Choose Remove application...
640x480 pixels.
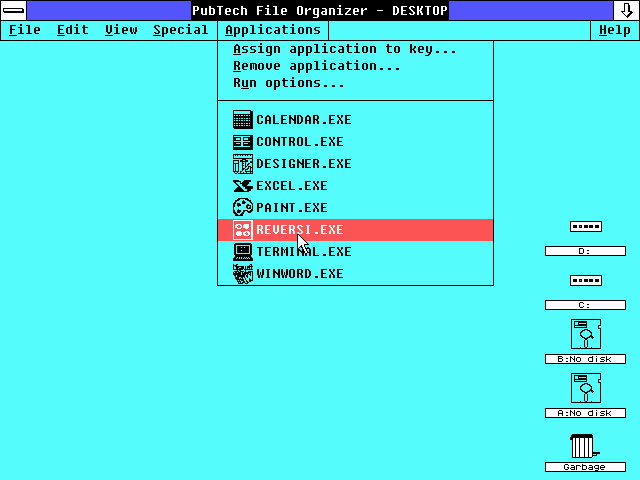(355, 66)
